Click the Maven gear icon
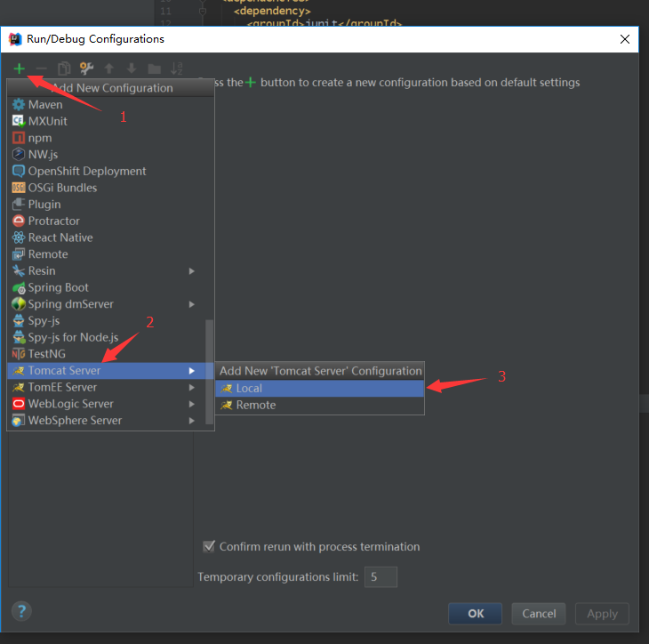Viewport: 649px width, 644px height. [x=19, y=105]
